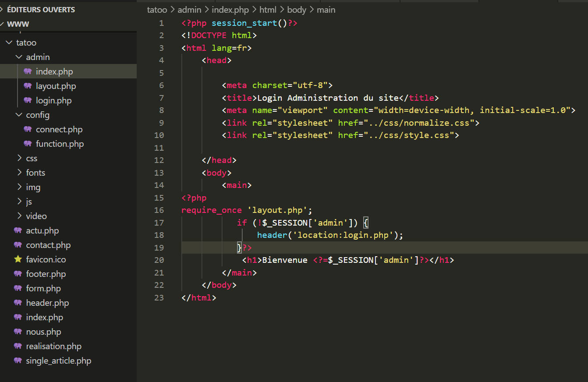Expand the js folder chevron
Image resolution: width=588 pixels, height=382 pixels.
[19, 202]
